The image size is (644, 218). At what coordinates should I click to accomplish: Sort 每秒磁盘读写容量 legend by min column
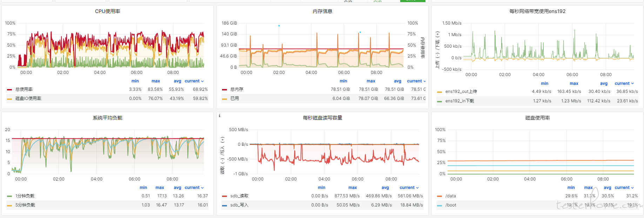tap(322, 188)
